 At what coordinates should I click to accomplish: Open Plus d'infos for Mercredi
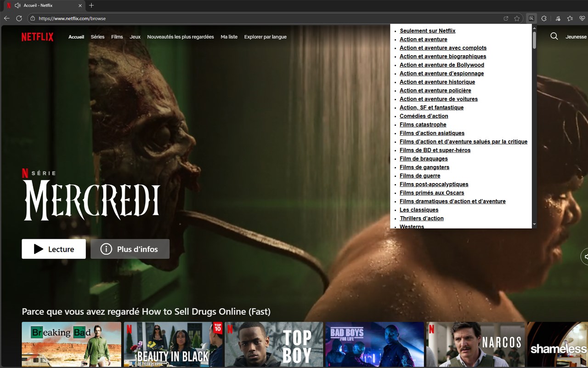pyautogui.click(x=130, y=249)
